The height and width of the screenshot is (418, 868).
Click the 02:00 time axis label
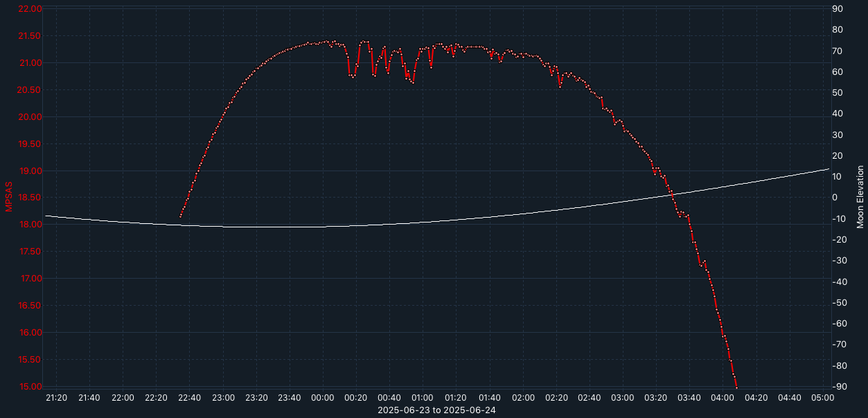[522, 398]
